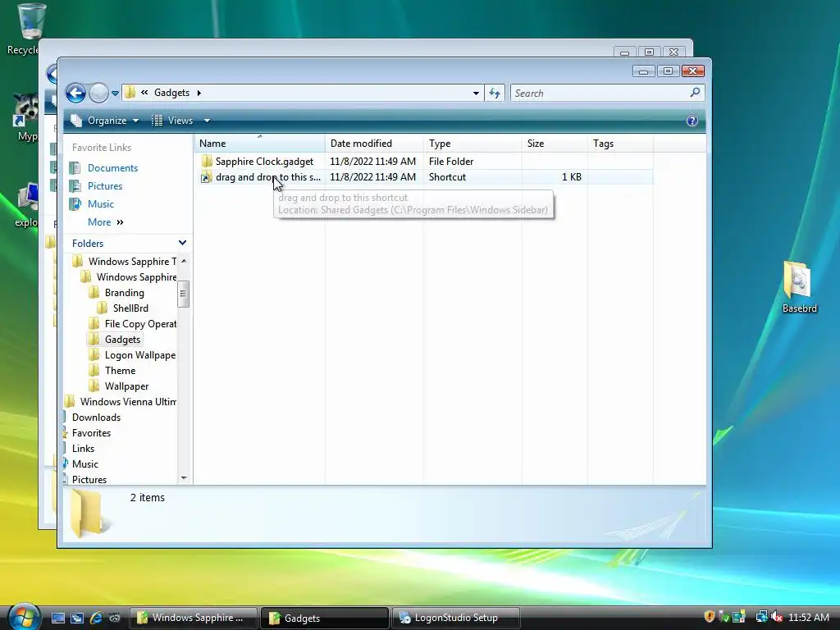The image size is (840, 630).
Task: Close the Gadgets window
Action: (692, 71)
